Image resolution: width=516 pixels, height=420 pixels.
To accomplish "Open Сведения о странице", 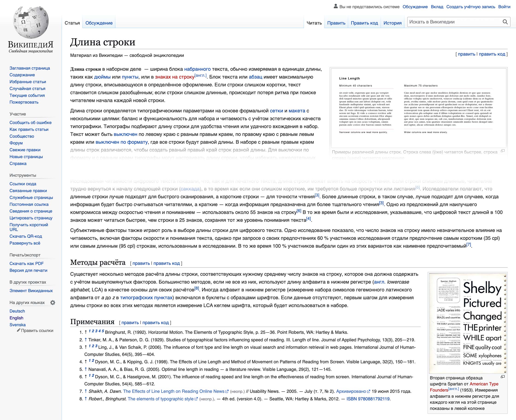I will (31, 211).
